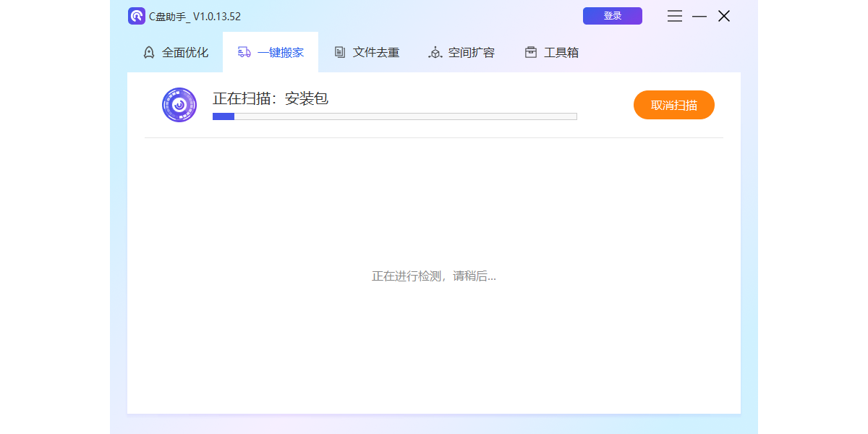868x434 pixels.
Task: Open the hamburger menu in title bar
Action: 674,16
